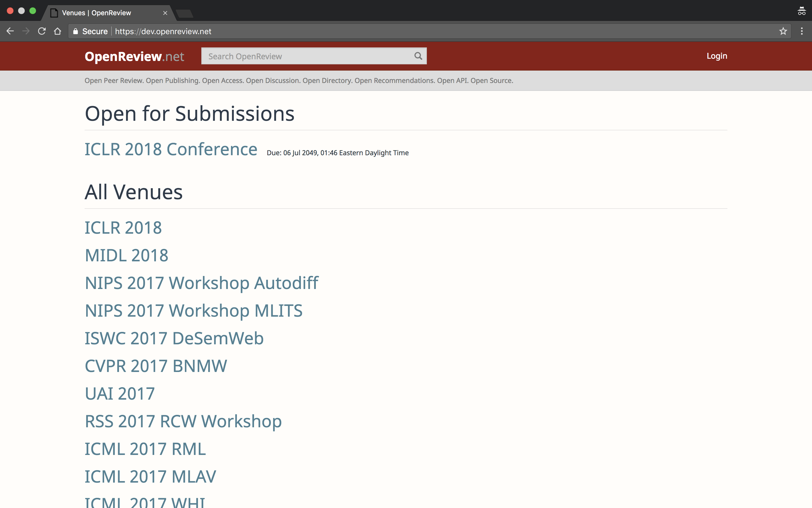This screenshot has height=508, width=812.
Task: Click the browser forward arrow
Action: click(x=26, y=31)
